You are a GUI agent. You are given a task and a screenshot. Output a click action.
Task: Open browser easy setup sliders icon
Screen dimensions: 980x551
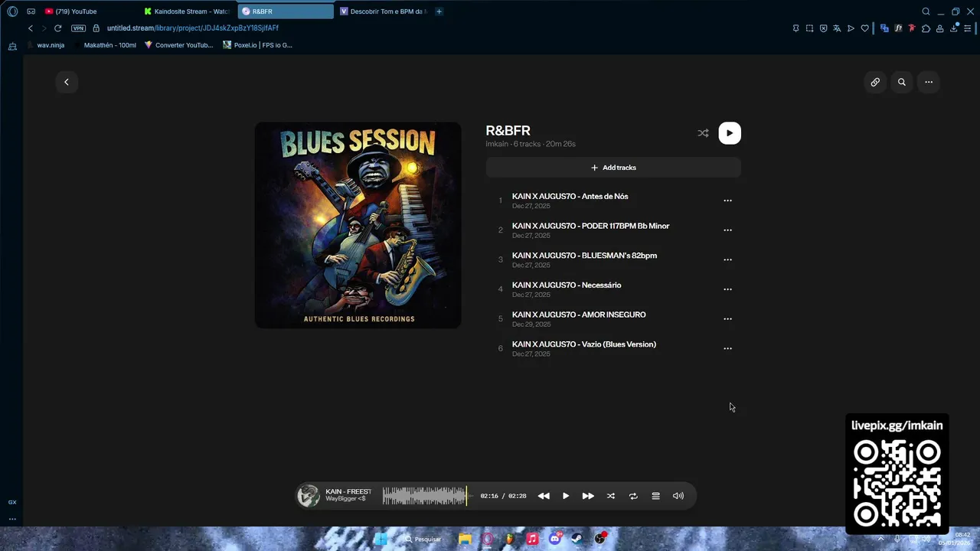click(x=968, y=28)
